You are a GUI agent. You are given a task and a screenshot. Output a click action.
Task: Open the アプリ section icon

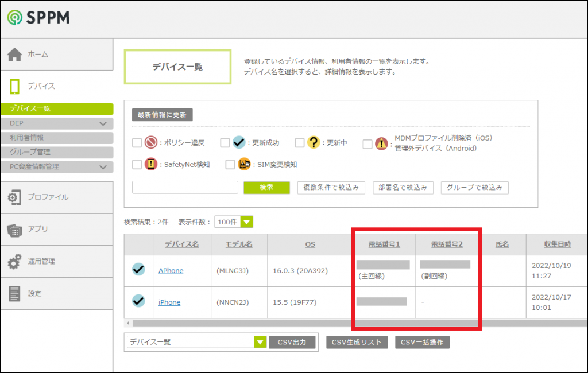pyautogui.click(x=15, y=230)
